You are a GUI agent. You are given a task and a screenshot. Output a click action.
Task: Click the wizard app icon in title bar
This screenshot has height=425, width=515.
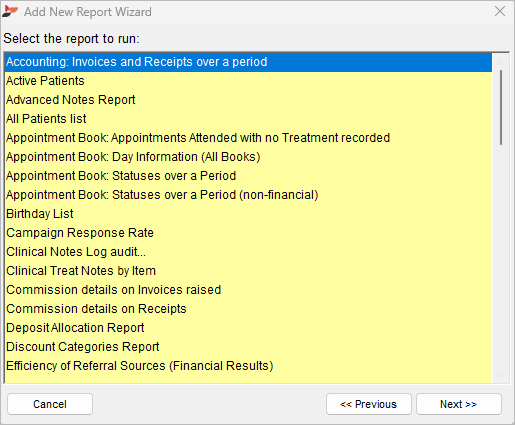point(10,11)
